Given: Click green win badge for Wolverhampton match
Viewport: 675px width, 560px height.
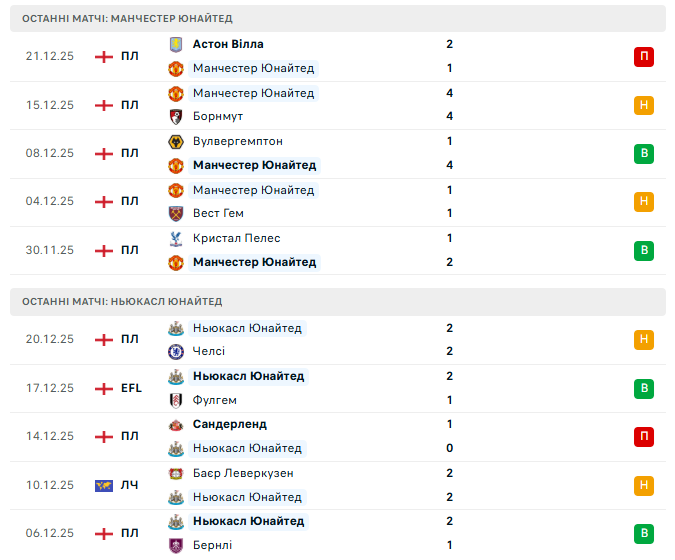Looking at the screenshot, I should click(x=643, y=153).
